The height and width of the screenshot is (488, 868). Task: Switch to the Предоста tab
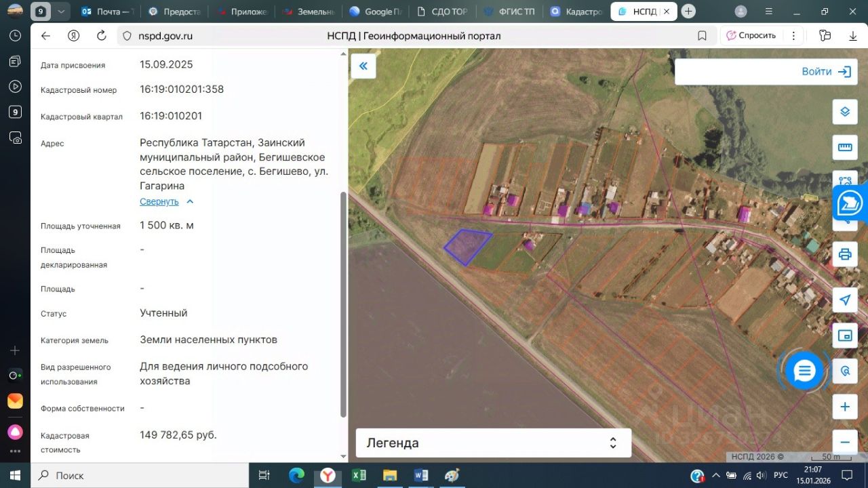(174, 12)
